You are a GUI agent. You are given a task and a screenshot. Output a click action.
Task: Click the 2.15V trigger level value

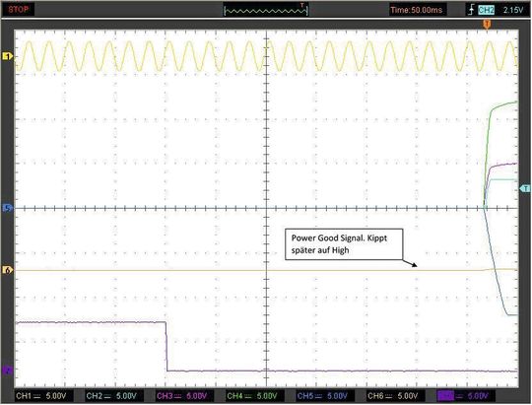click(513, 10)
